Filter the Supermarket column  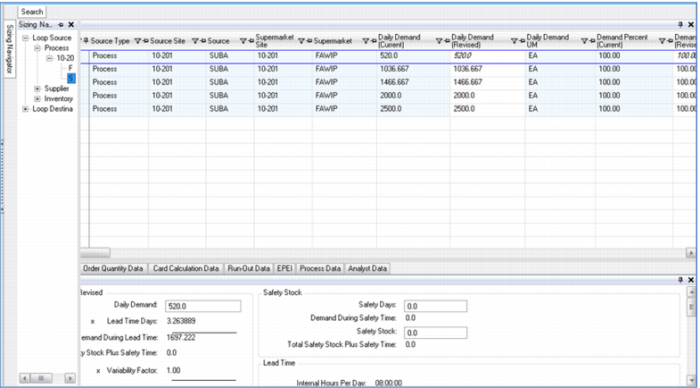pyautogui.click(x=366, y=41)
